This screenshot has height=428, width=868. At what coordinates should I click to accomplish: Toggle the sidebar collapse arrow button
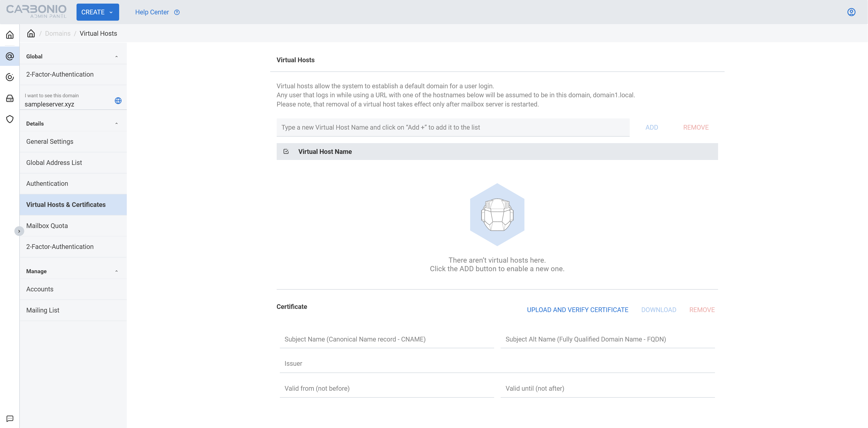point(18,231)
